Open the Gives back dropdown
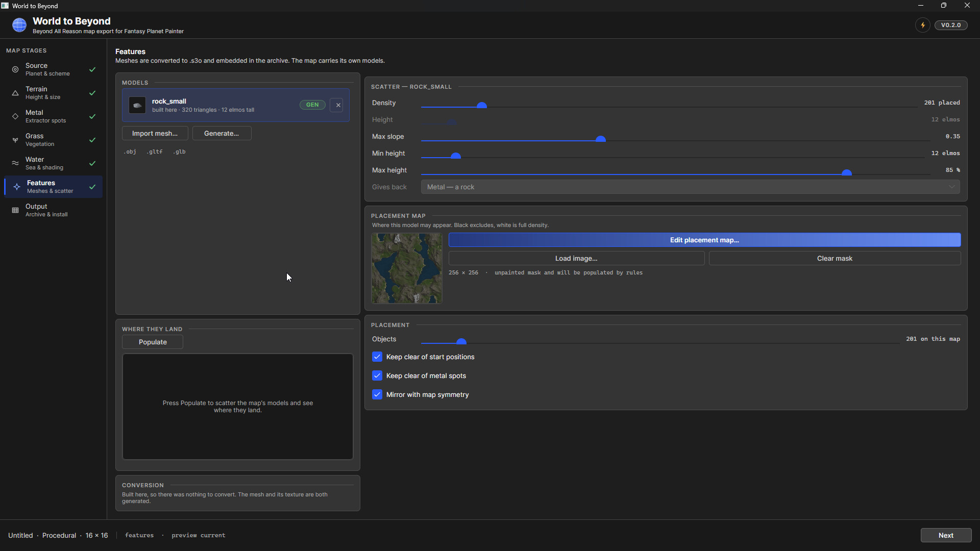This screenshot has height=551, width=980. pyautogui.click(x=690, y=187)
